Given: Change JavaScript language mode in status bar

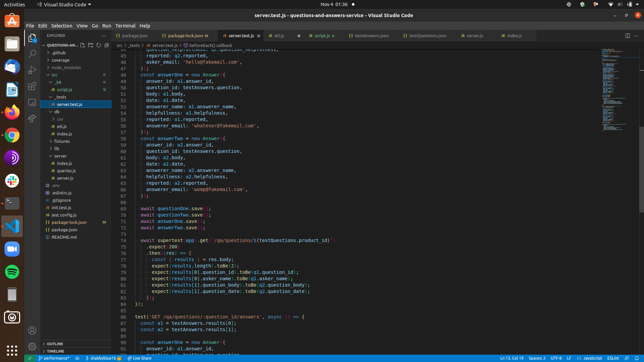Looking at the screenshot, I should pyautogui.click(x=592, y=358).
